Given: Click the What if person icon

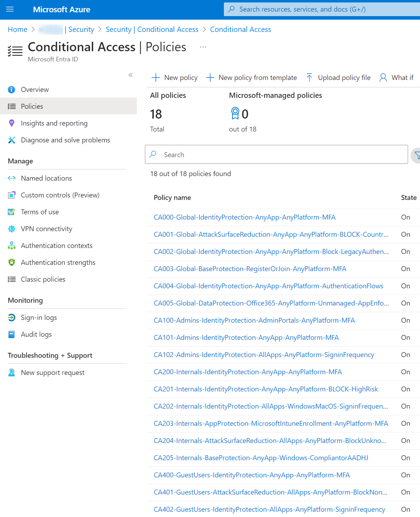Looking at the screenshot, I should 383,78.
